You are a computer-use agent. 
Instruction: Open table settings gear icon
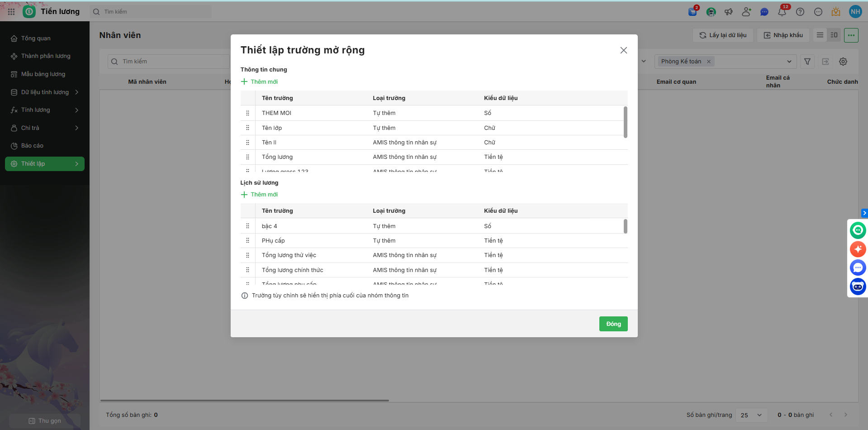(843, 62)
